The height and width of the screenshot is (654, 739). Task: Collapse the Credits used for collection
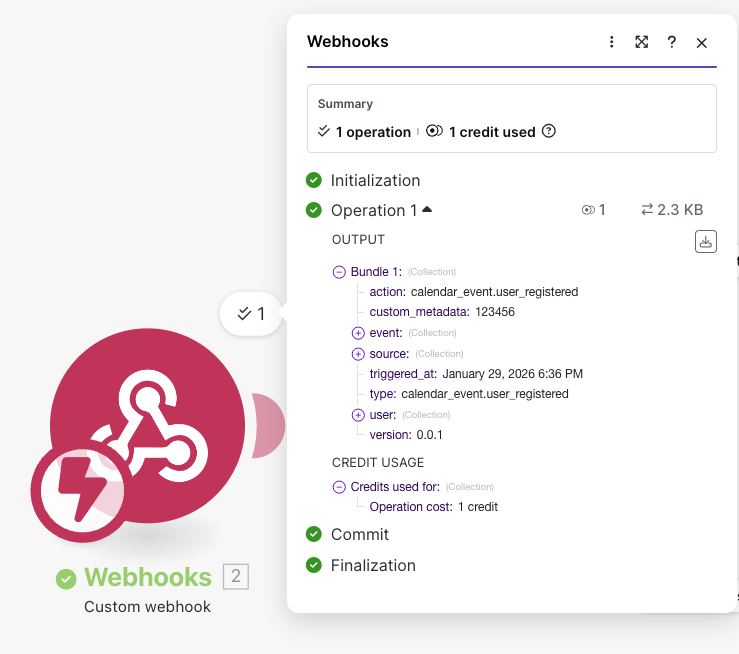(x=339, y=487)
